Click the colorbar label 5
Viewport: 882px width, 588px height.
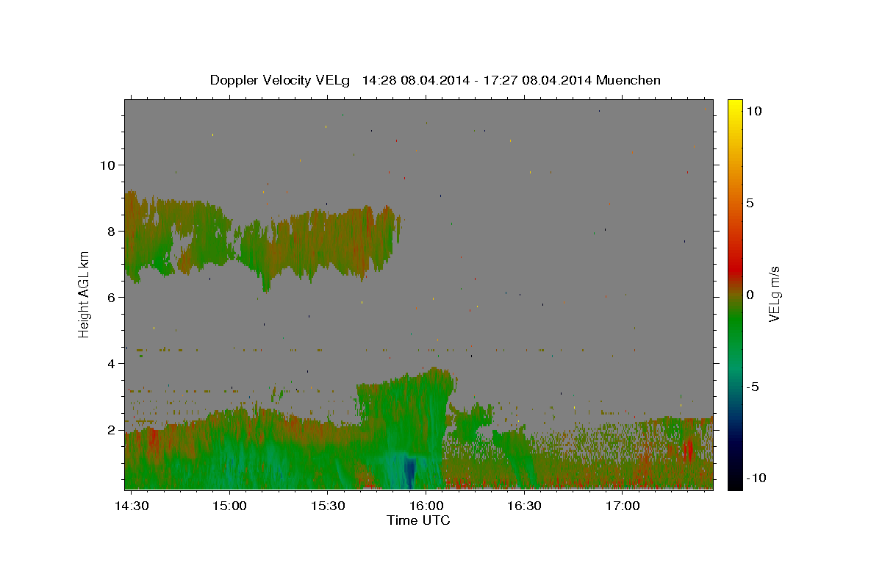(750, 203)
